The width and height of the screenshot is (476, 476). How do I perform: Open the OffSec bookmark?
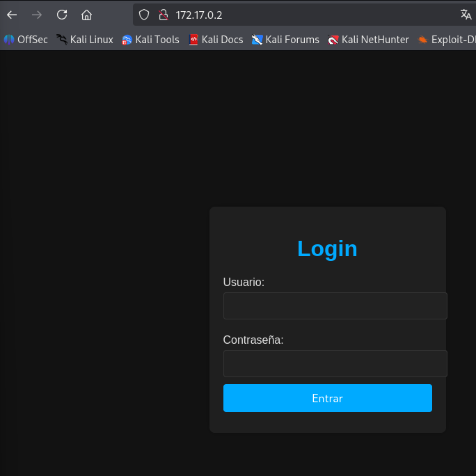(26, 40)
